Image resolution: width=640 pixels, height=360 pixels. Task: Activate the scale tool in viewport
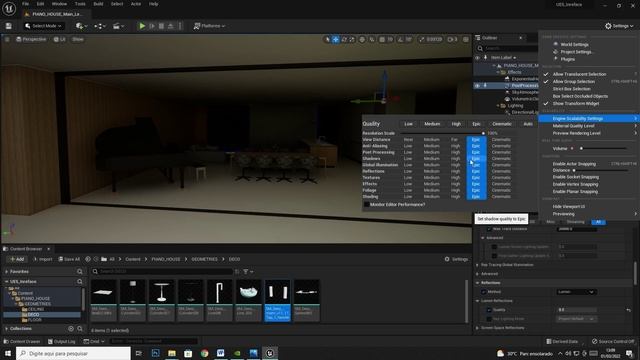coord(352,40)
